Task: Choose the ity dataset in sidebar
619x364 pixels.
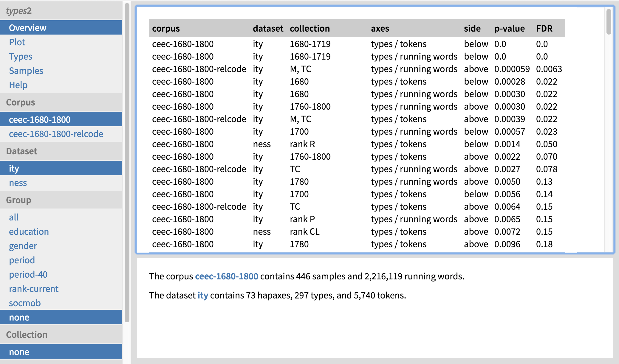Action: click(61, 168)
